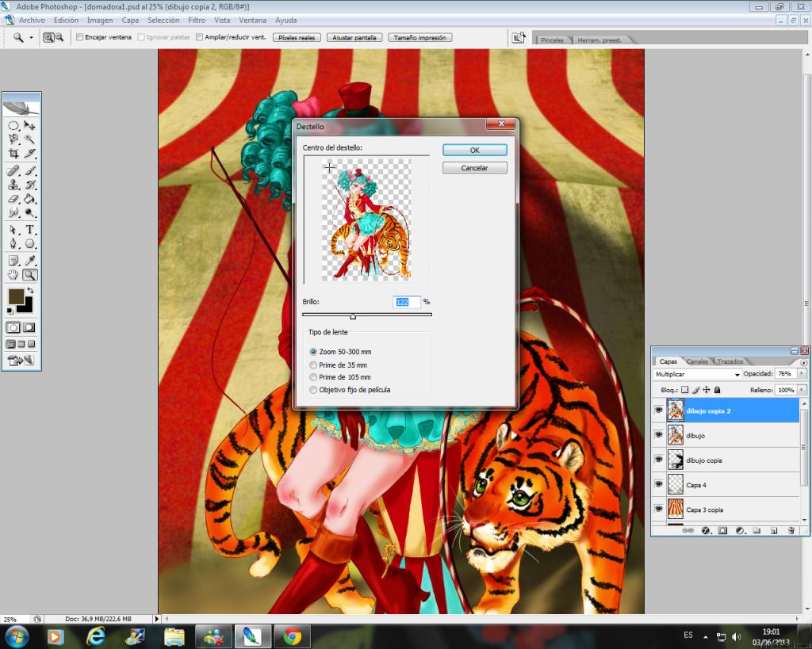Open the Capa menu

tap(130, 20)
